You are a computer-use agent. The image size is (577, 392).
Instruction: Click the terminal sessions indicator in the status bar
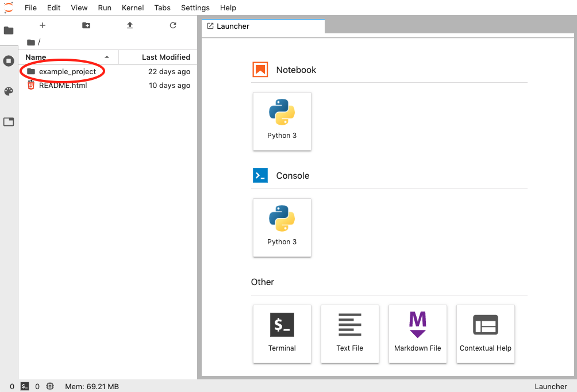tap(24, 386)
